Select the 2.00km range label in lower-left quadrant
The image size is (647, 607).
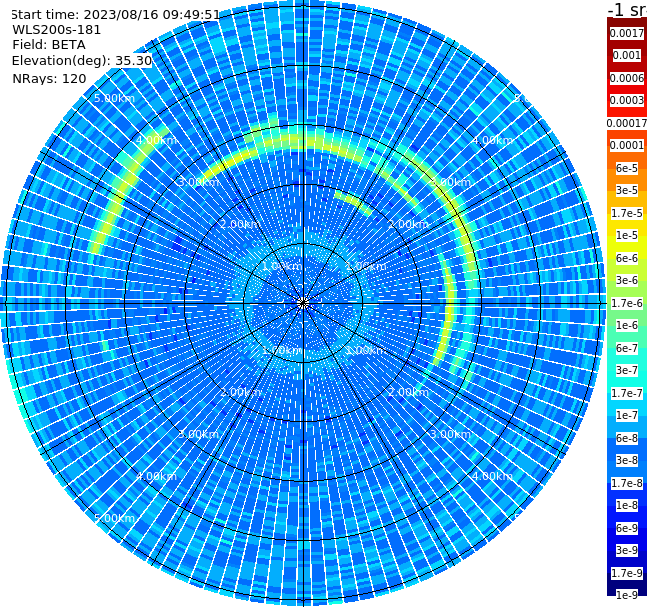(x=240, y=392)
